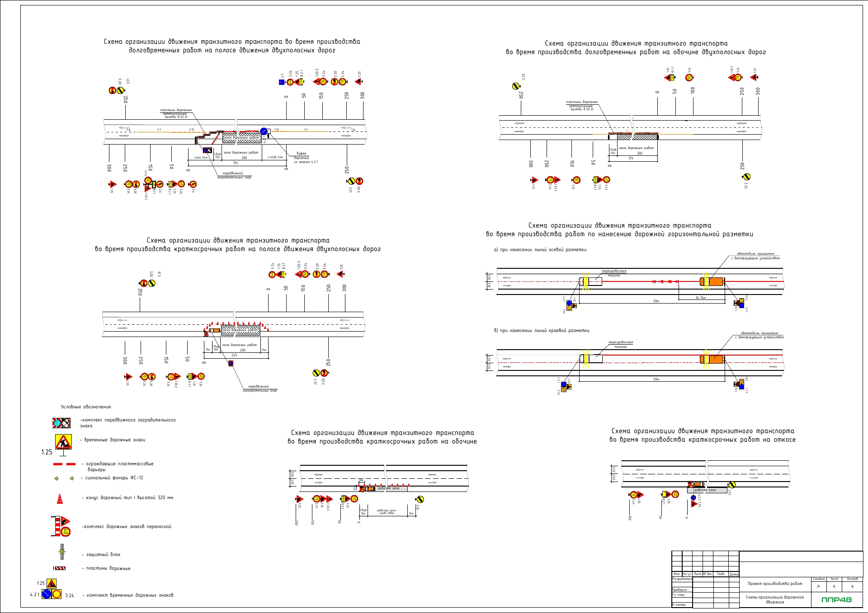Select 'Проект производства работ' in title block
Image resolution: width=868 pixels, height=613 pixels.
coord(775,584)
